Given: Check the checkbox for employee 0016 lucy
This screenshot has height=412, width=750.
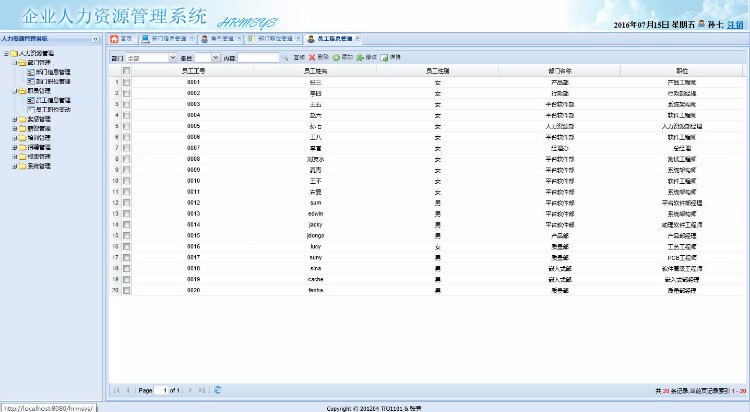Looking at the screenshot, I should click(127, 247).
